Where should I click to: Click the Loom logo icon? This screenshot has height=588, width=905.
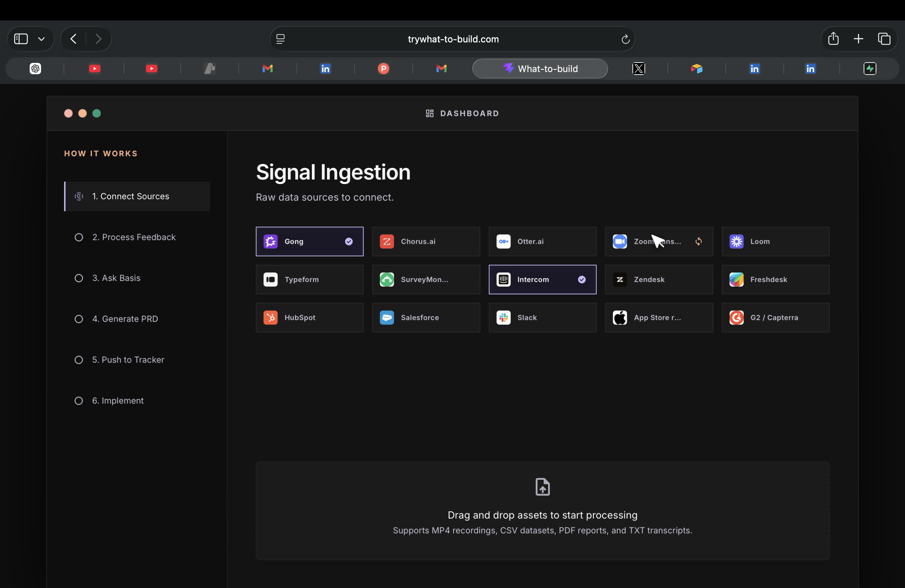pos(736,241)
